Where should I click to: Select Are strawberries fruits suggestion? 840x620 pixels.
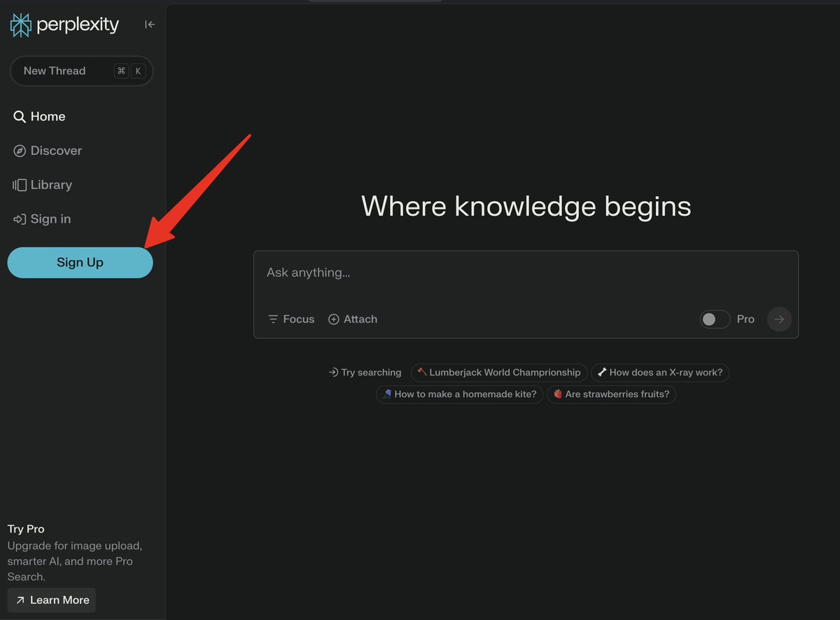coord(611,394)
